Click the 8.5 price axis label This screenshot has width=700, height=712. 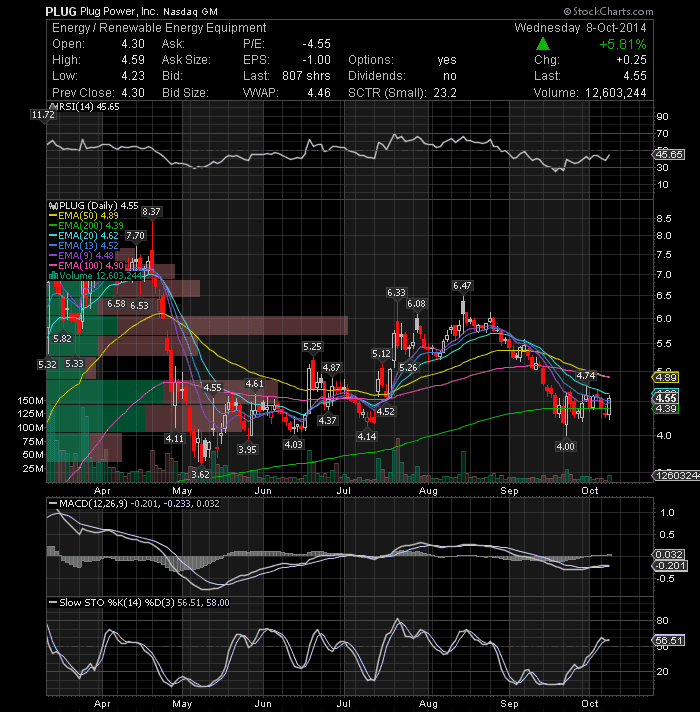[664, 219]
